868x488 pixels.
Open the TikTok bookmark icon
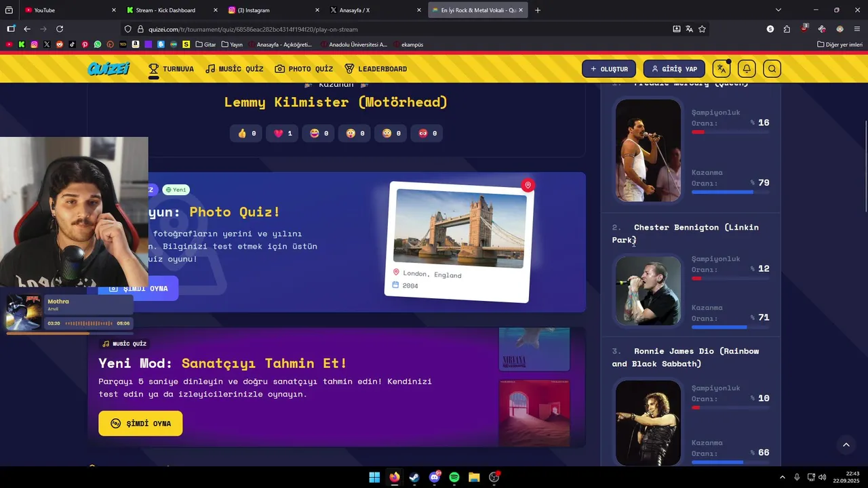coord(72,45)
